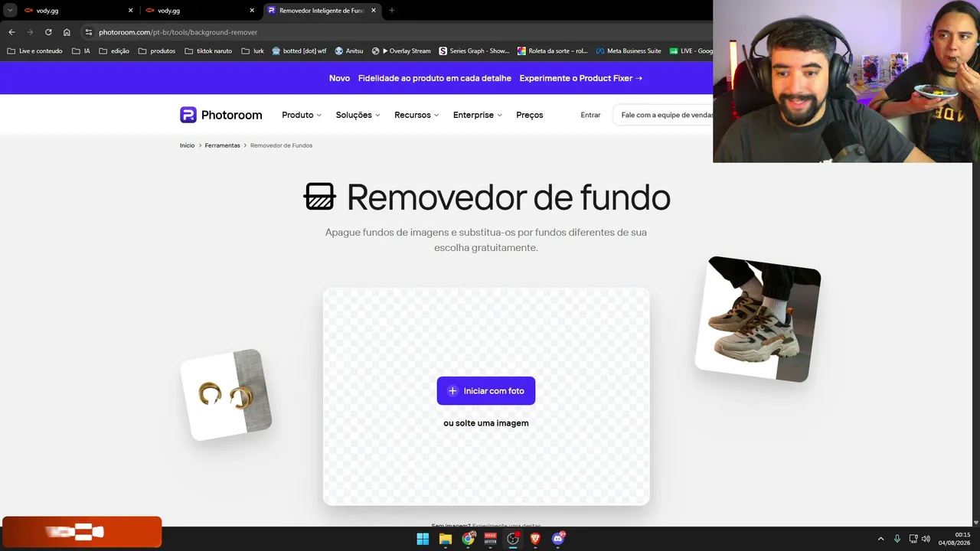Open the Roleta da sorte bookmark
980x551 pixels.
click(553, 51)
